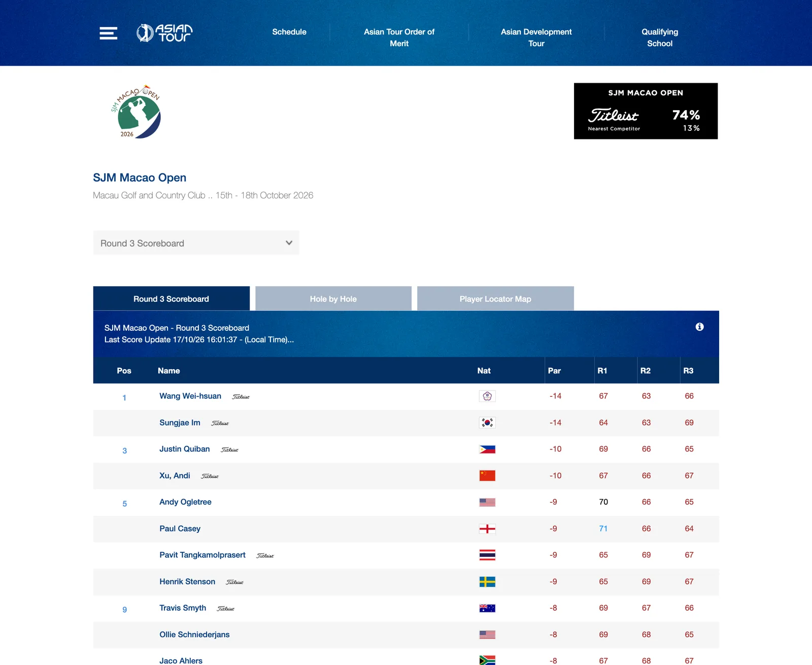Click Andy Ogletree's USA flag icon
812x665 pixels.
pos(487,502)
